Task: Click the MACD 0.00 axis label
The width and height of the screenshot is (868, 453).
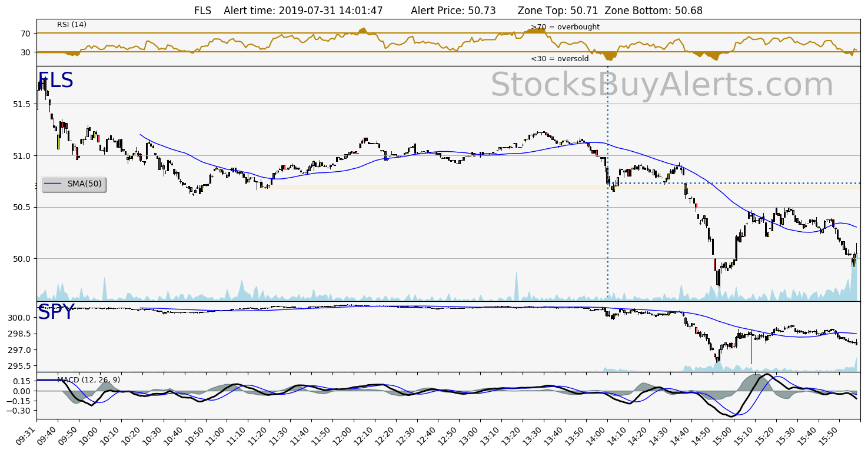Action: (22, 391)
